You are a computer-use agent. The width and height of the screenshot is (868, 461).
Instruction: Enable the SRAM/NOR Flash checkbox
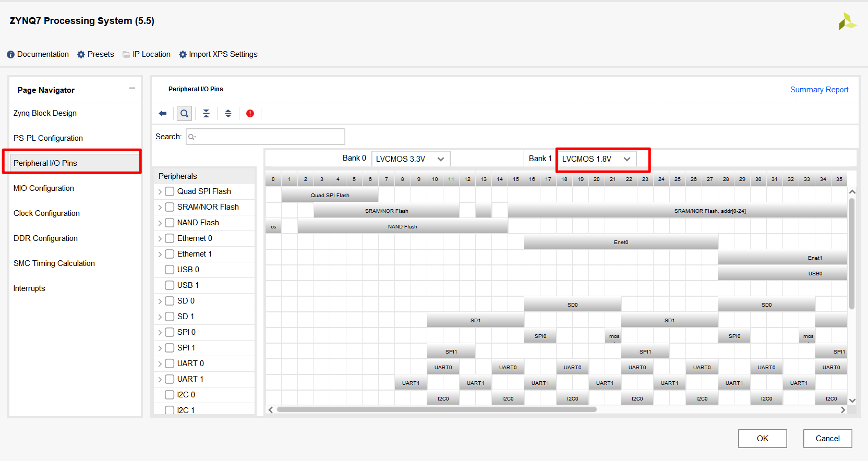(170, 207)
